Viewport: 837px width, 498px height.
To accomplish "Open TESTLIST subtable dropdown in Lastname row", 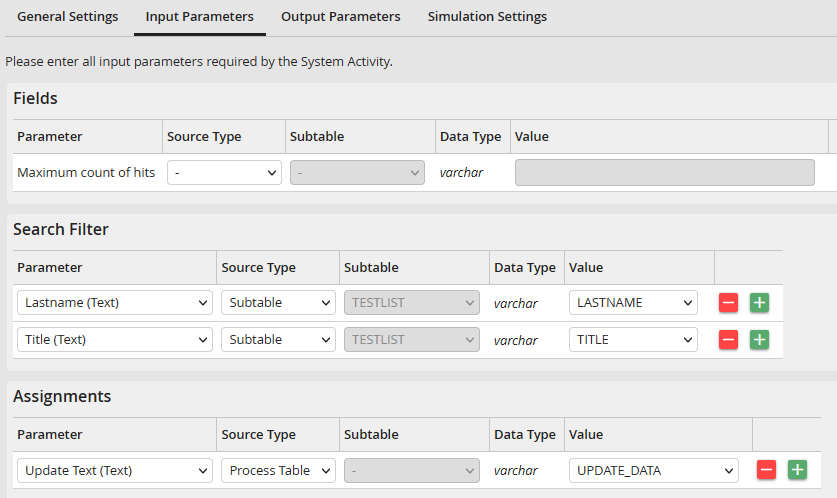I will point(412,303).
